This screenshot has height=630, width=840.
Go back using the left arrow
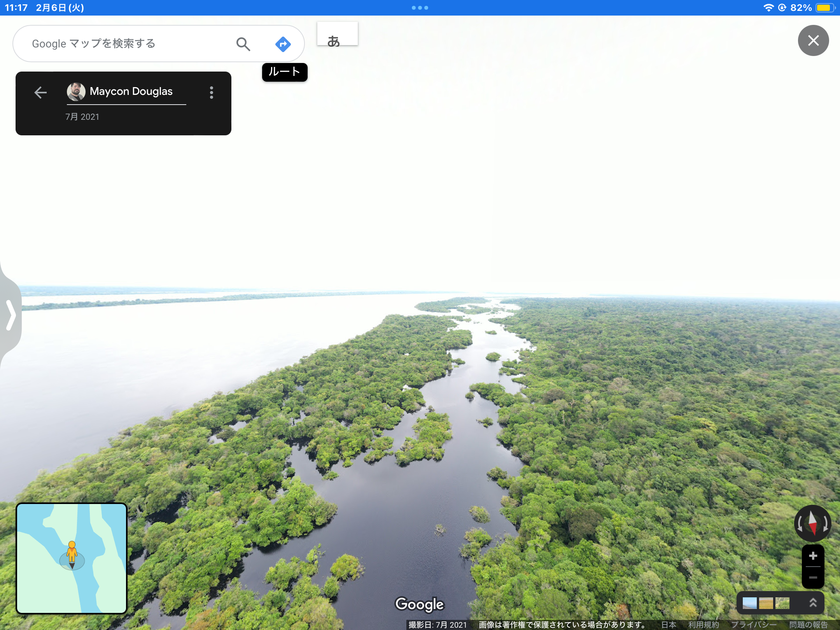coord(40,92)
